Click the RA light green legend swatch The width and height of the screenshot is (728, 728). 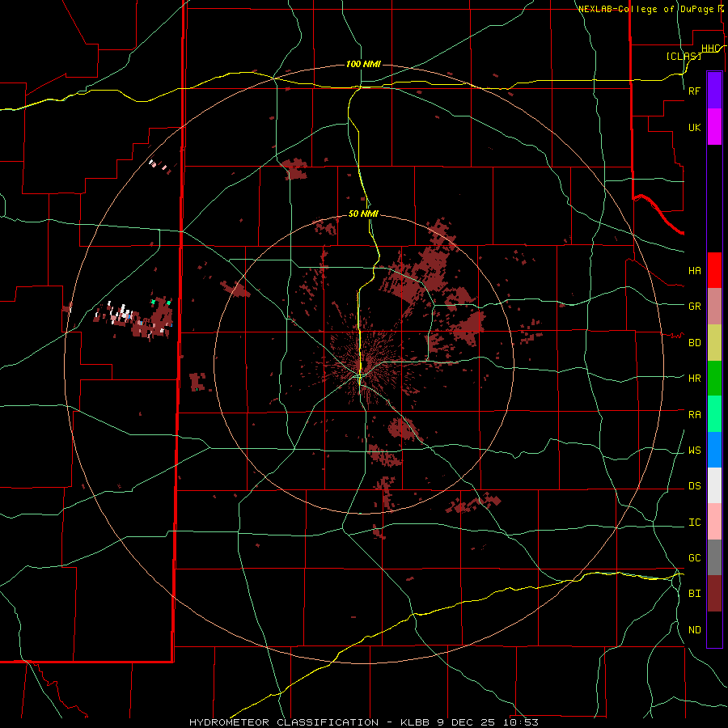tap(714, 414)
